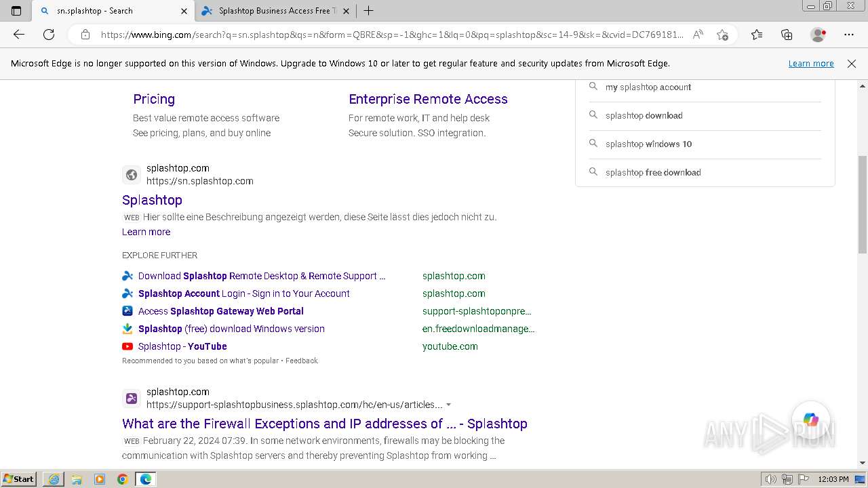Expand dropdown arrow after support-splashtopbusiness URL

coord(448,405)
